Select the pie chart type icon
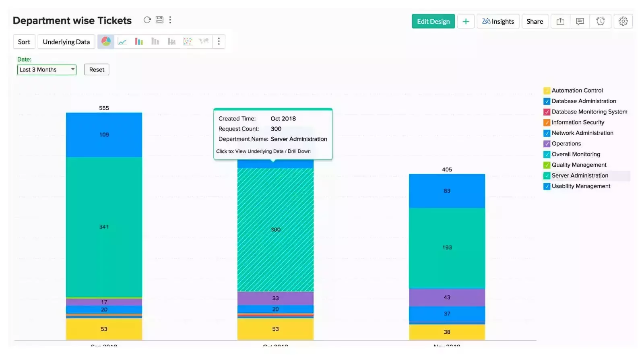 [x=106, y=41]
